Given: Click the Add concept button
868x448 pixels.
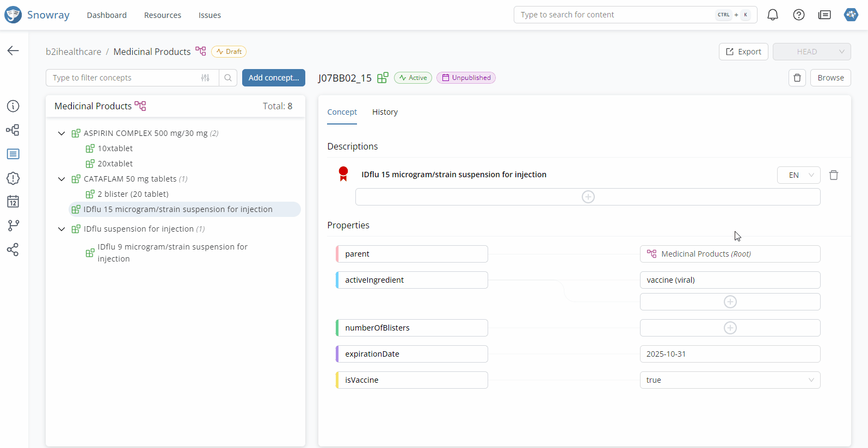Looking at the screenshot, I should coord(273,78).
